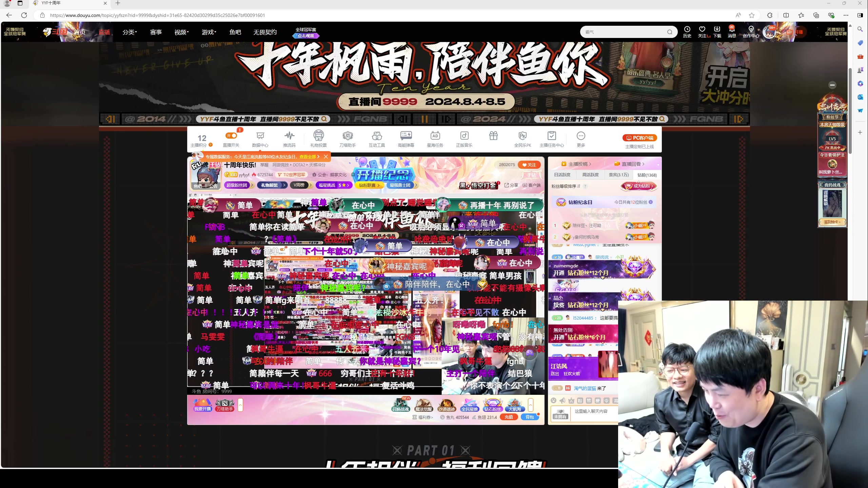Expand the V周榜 badge
The image size is (868, 488).
[x=302, y=185]
